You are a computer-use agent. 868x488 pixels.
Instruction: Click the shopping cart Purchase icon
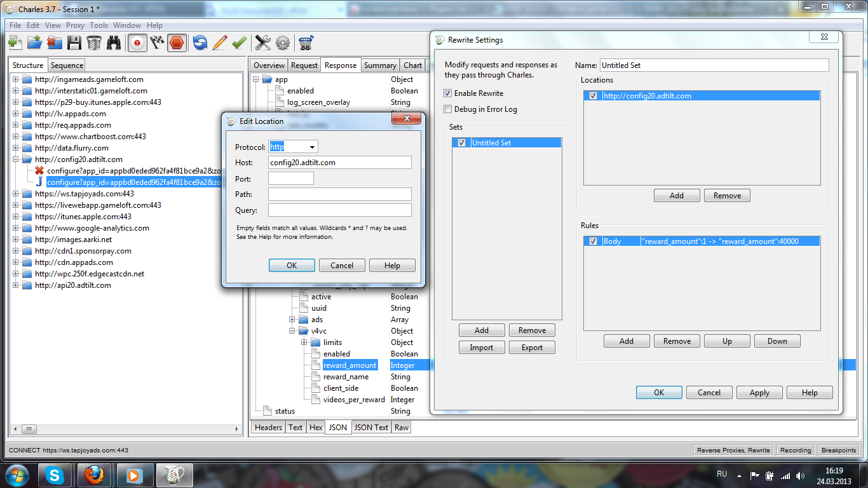click(306, 43)
